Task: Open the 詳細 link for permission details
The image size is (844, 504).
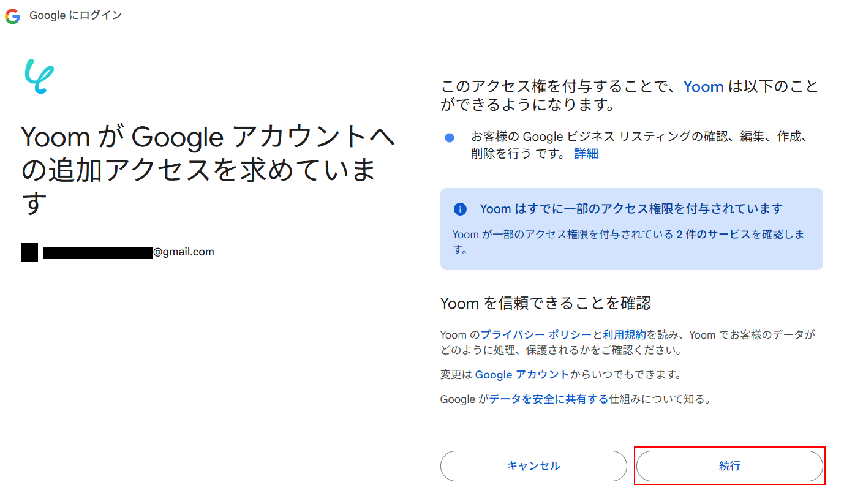Action: coord(586,154)
